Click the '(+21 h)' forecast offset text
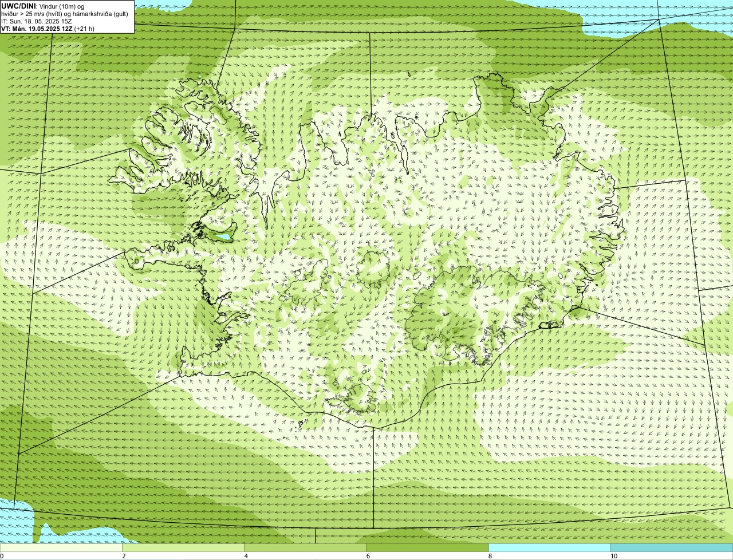This screenshot has width=733, height=560. coord(84,29)
